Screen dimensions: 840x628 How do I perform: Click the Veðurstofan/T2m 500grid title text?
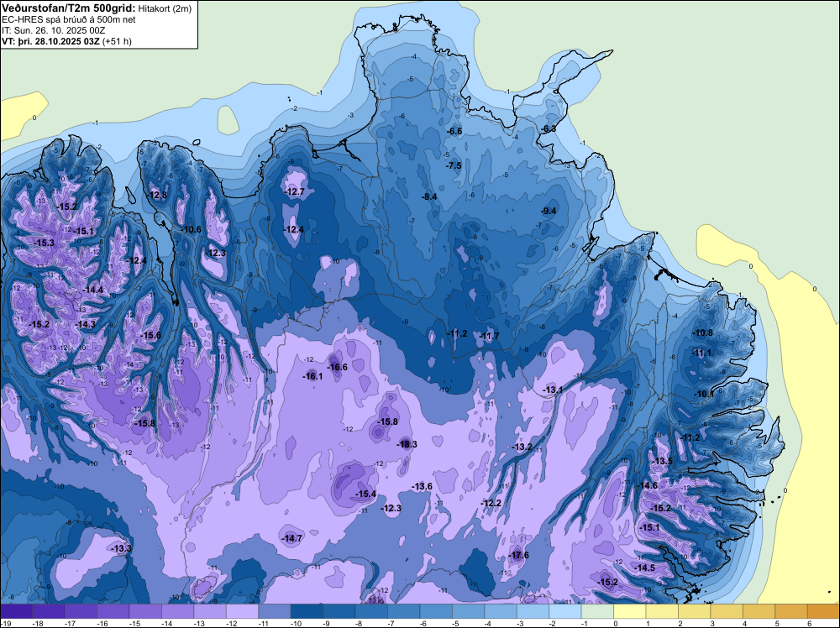point(69,8)
